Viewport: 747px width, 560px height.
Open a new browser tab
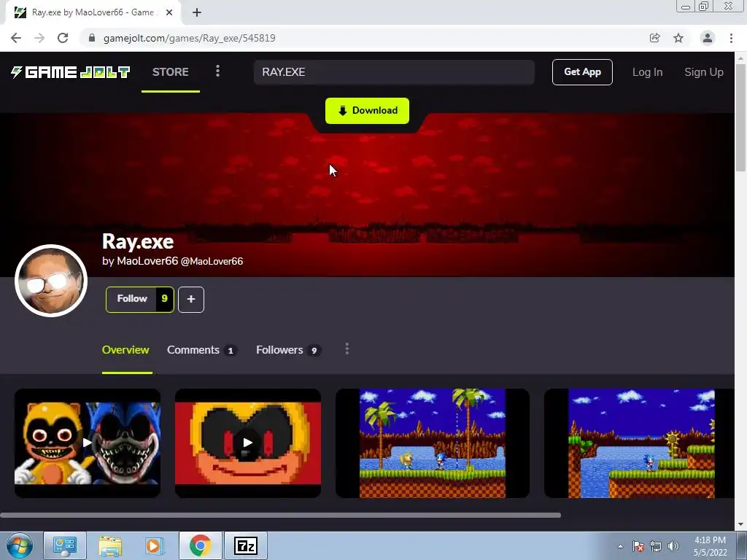click(x=197, y=12)
